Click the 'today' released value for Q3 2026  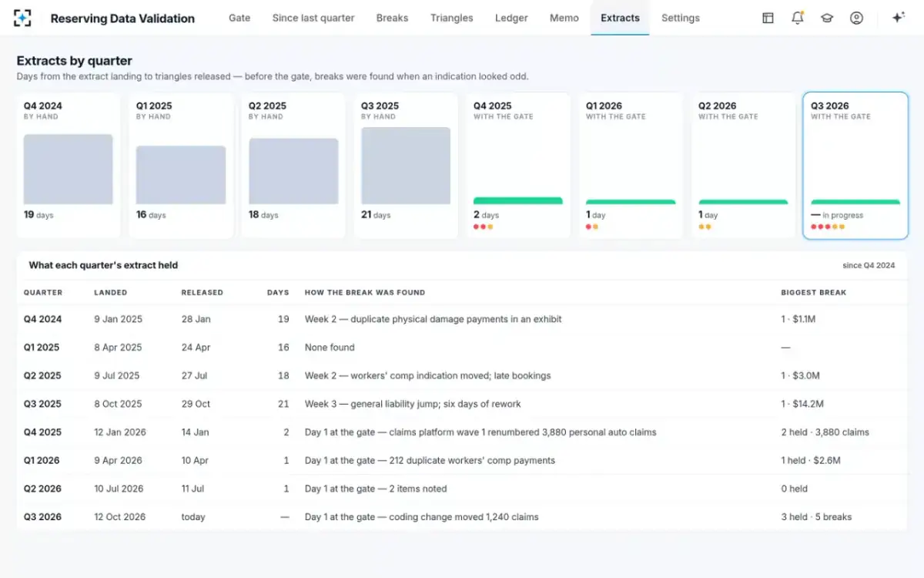click(193, 517)
